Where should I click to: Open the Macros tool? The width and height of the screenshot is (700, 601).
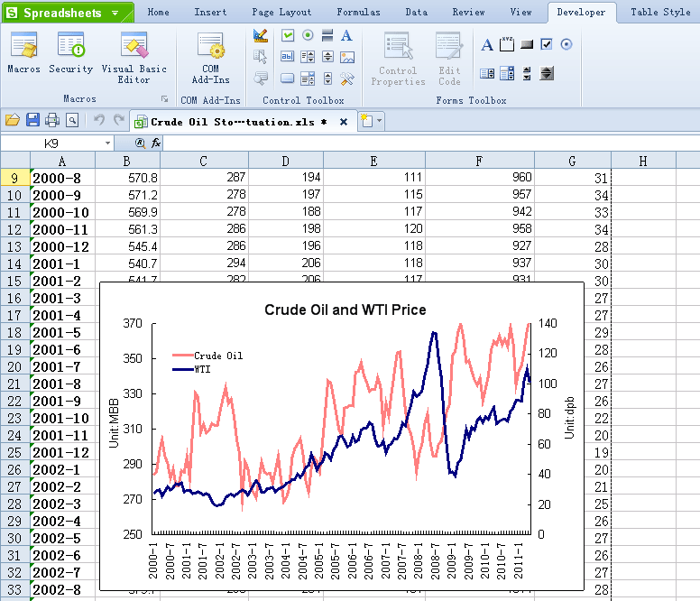[23, 52]
